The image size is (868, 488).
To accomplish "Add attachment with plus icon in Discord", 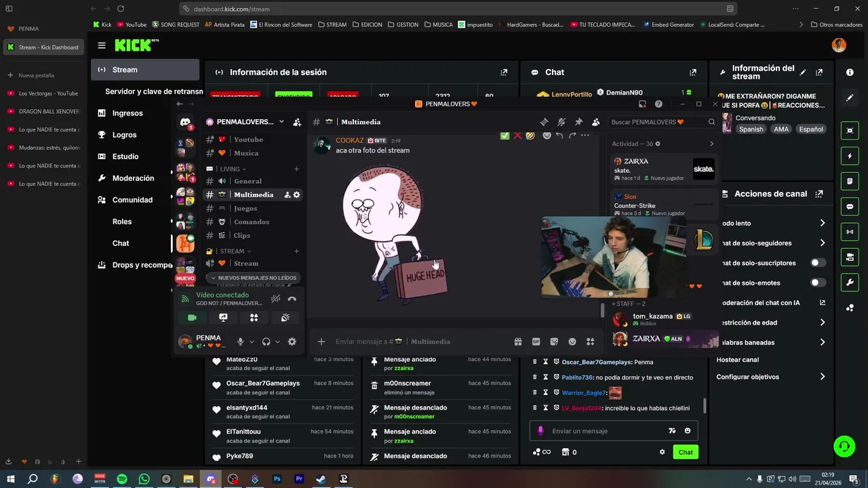I will 321,342.
